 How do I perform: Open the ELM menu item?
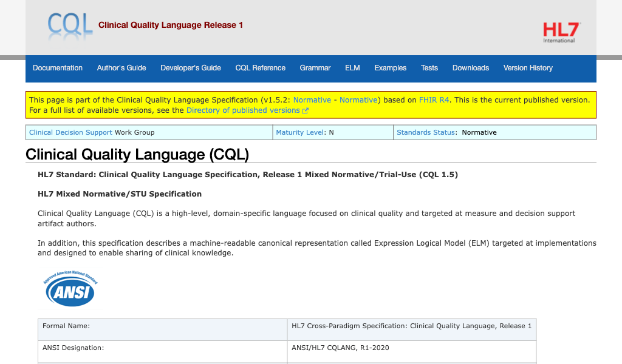pyautogui.click(x=352, y=68)
